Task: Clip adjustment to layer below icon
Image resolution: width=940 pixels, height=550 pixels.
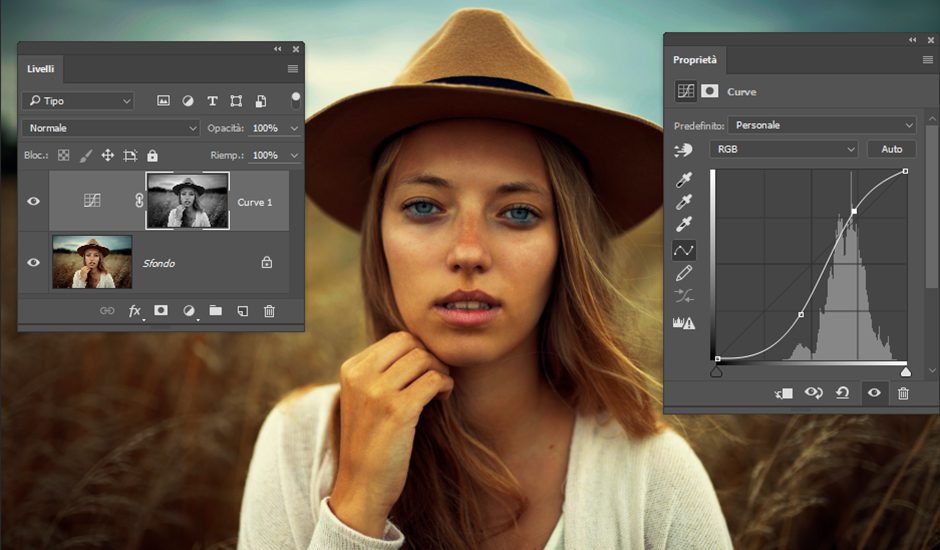Action: click(784, 393)
